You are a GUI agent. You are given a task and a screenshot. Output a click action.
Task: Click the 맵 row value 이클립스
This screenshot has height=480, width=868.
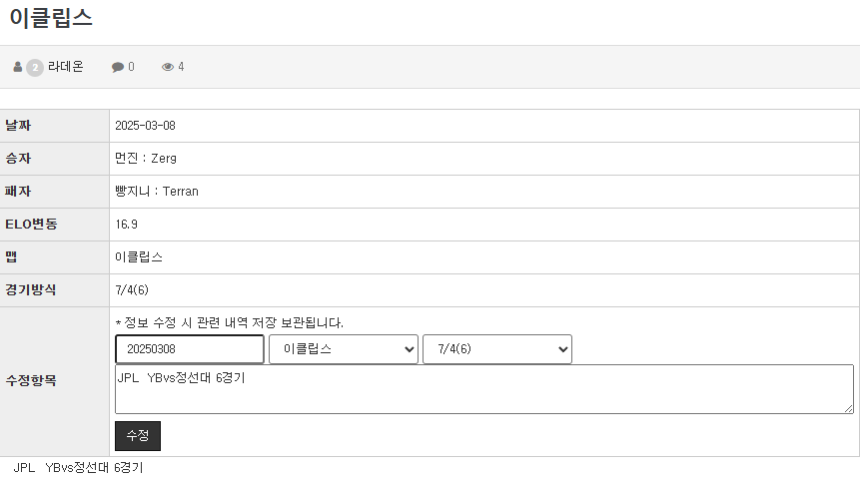(x=139, y=257)
